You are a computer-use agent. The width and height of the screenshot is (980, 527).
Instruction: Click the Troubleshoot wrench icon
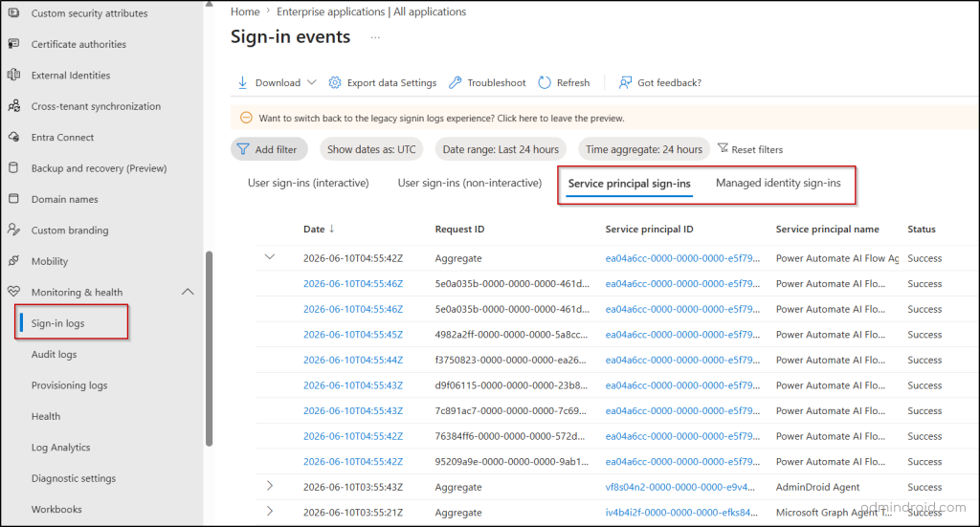[455, 82]
